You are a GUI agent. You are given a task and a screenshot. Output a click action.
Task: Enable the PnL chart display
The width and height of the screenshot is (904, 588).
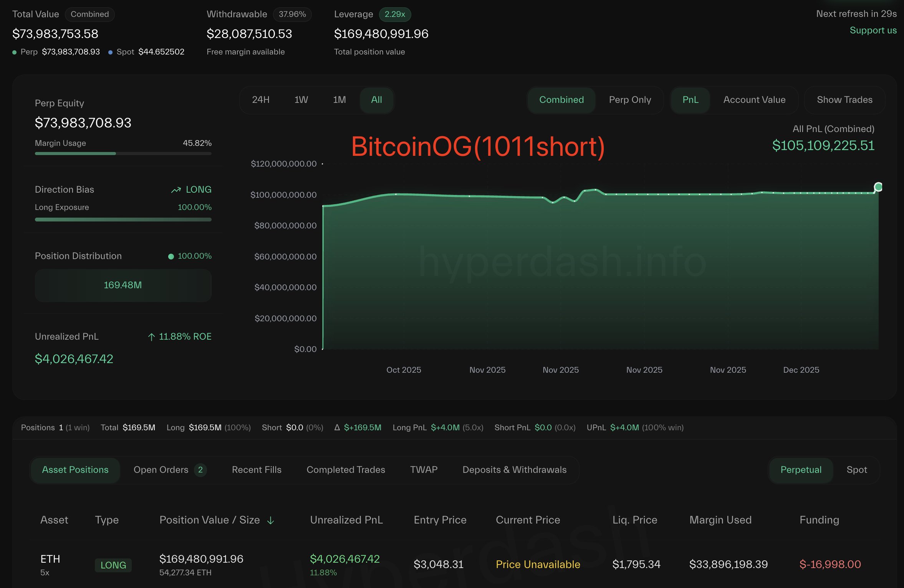click(x=690, y=100)
